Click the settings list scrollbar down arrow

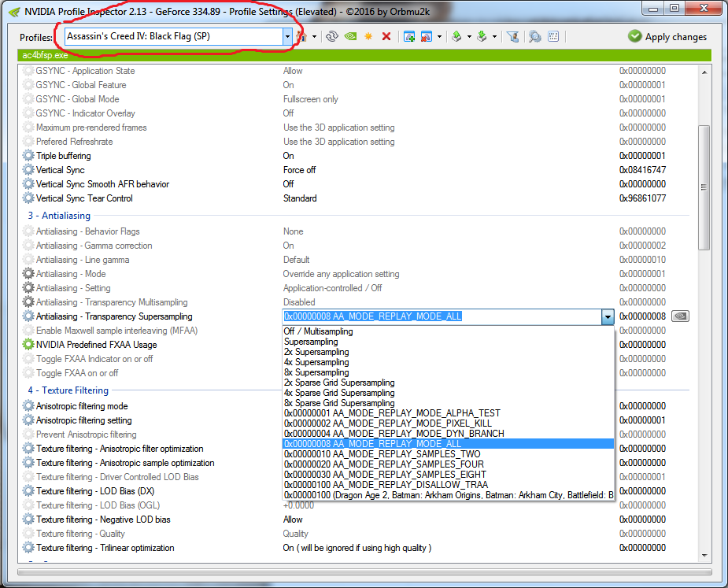pyautogui.click(x=704, y=556)
